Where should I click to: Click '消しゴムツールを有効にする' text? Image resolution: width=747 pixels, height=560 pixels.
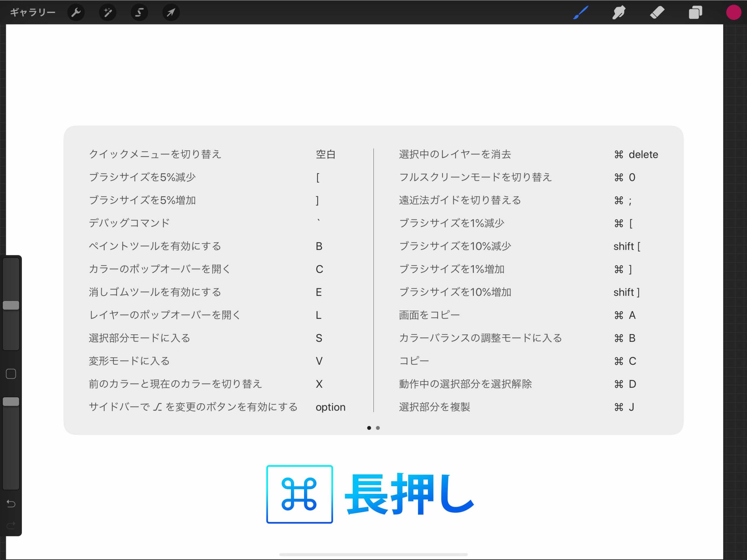tap(155, 292)
